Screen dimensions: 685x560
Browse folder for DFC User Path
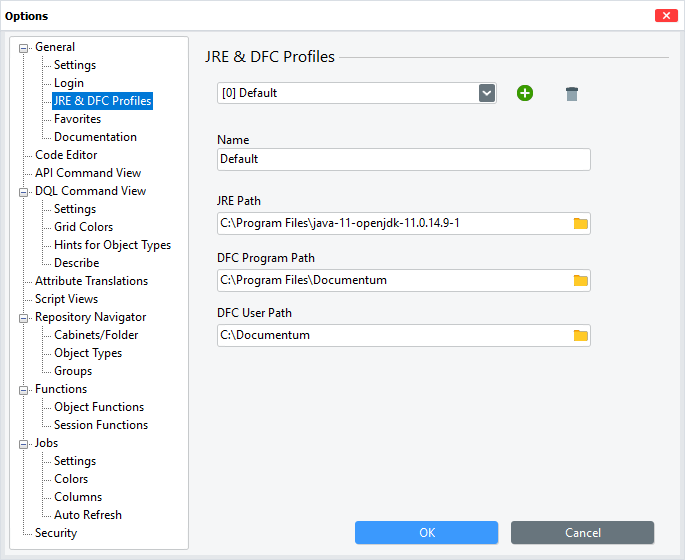pyautogui.click(x=580, y=335)
